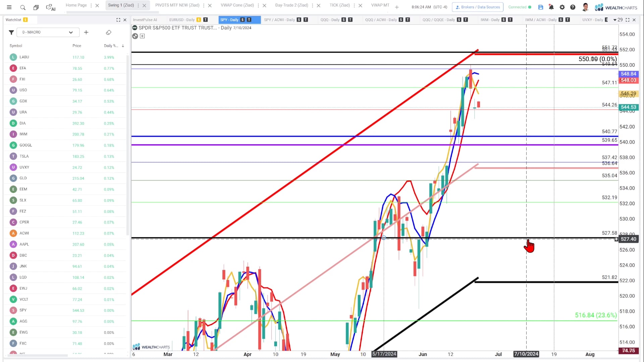Screen dimensions: 644x362
Task: Select the QQQ / QQQE - Daily chart tab
Action: 438,20
